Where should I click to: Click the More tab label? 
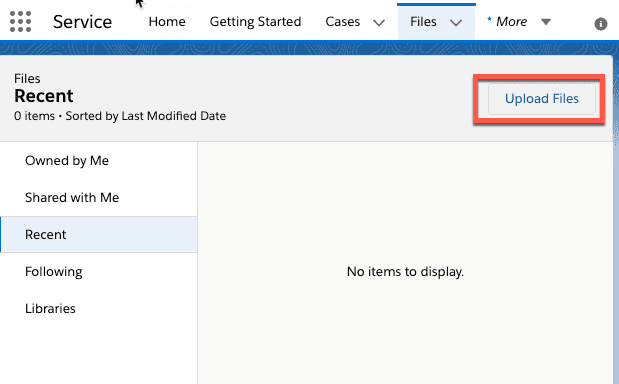coord(511,21)
